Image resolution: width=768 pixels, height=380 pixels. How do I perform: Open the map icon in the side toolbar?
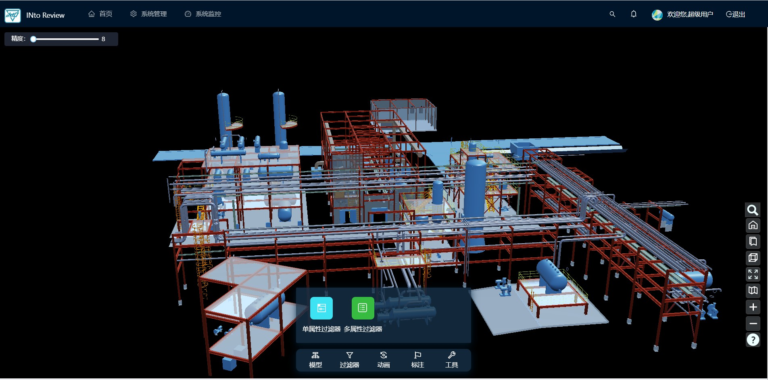click(x=753, y=291)
